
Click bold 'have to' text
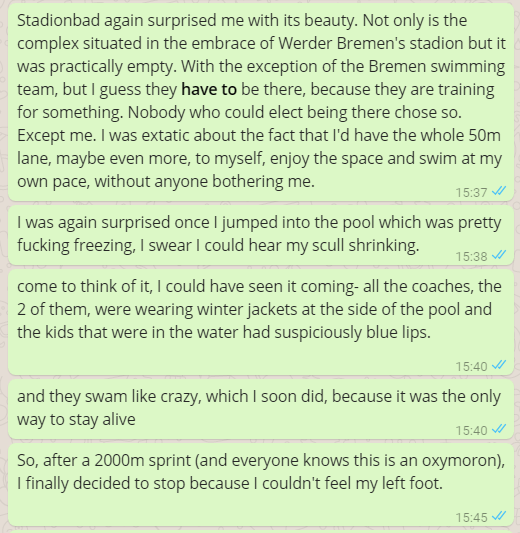click(x=209, y=89)
